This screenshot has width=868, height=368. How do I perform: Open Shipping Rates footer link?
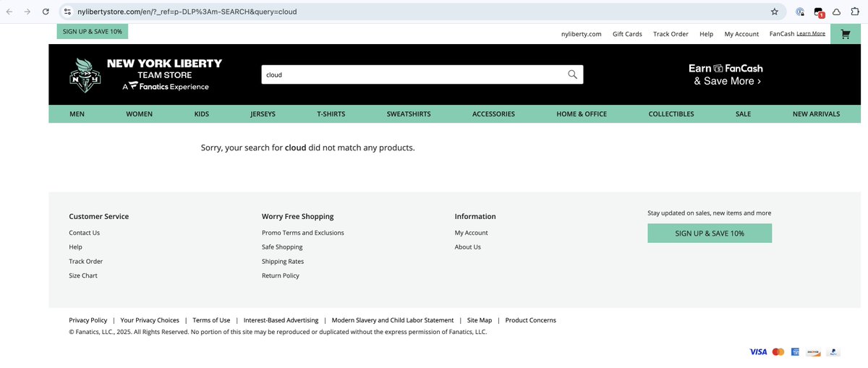pos(283,262)
